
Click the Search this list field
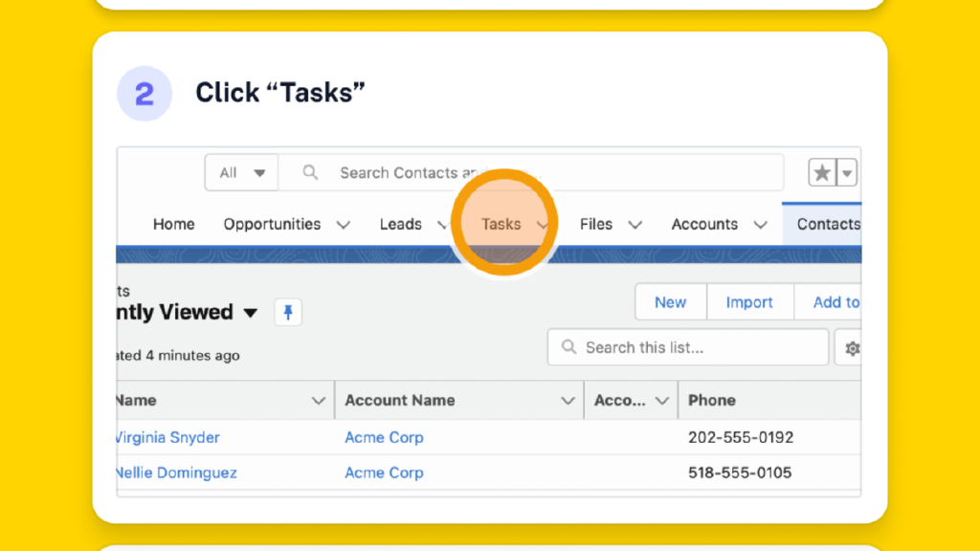tap(689, 347)
